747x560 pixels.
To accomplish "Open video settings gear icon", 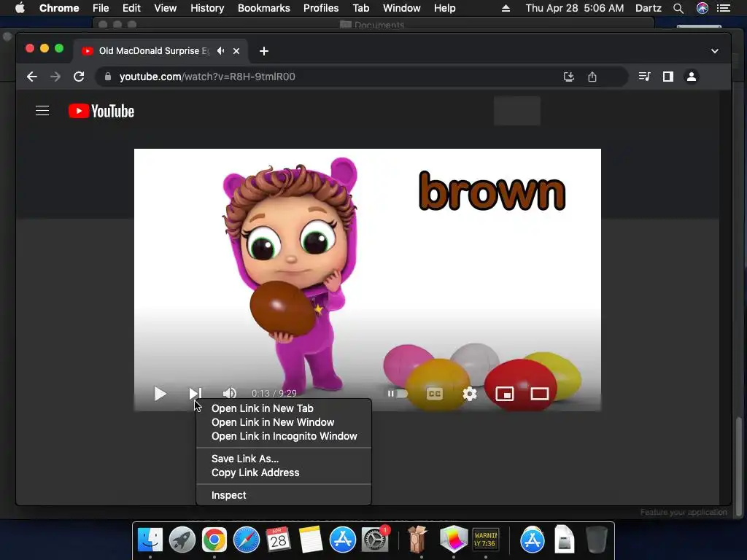I will click(470, 394).
